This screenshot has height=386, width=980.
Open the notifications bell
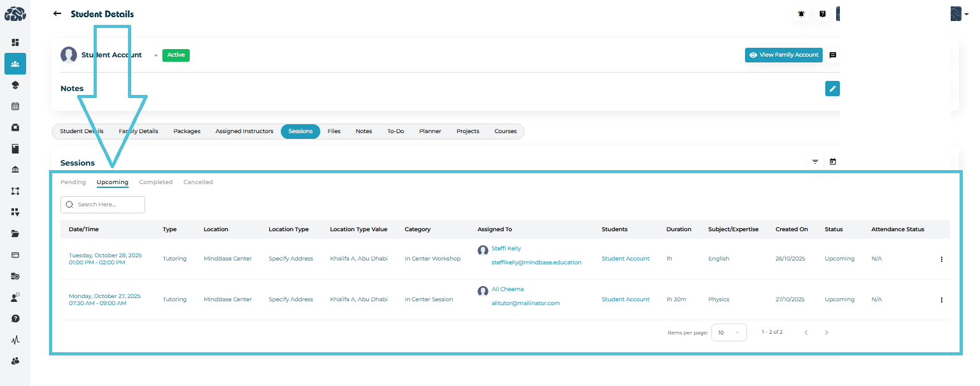click(802, 14)
